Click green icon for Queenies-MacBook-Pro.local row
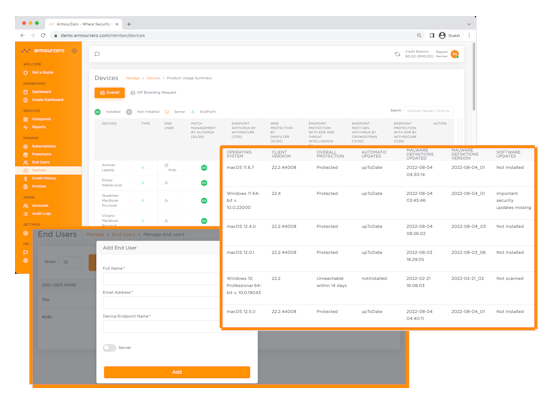Image resolution: width=553 pixels, height=400 pixels. pyautogui.click(x=204, y=200)
